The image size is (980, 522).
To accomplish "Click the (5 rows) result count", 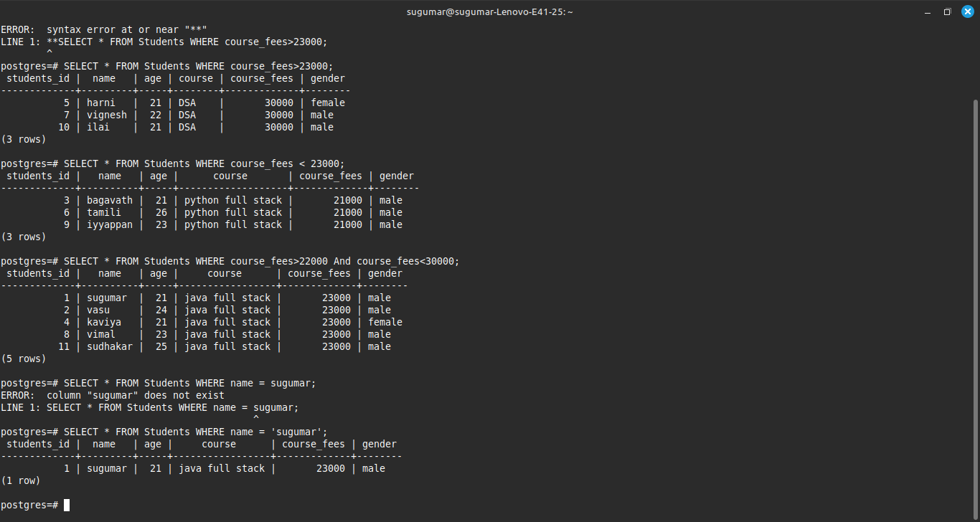I will [24, 359].
